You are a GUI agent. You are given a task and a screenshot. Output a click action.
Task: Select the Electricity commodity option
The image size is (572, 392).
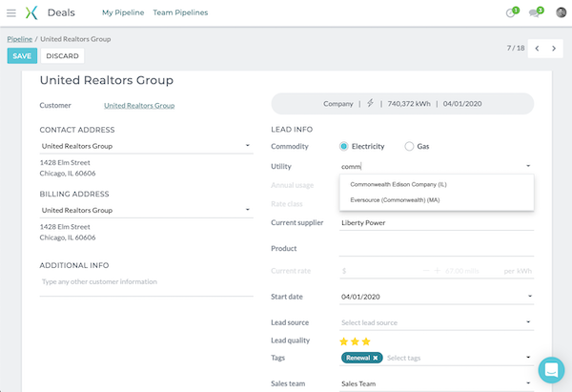click(344, 146)
